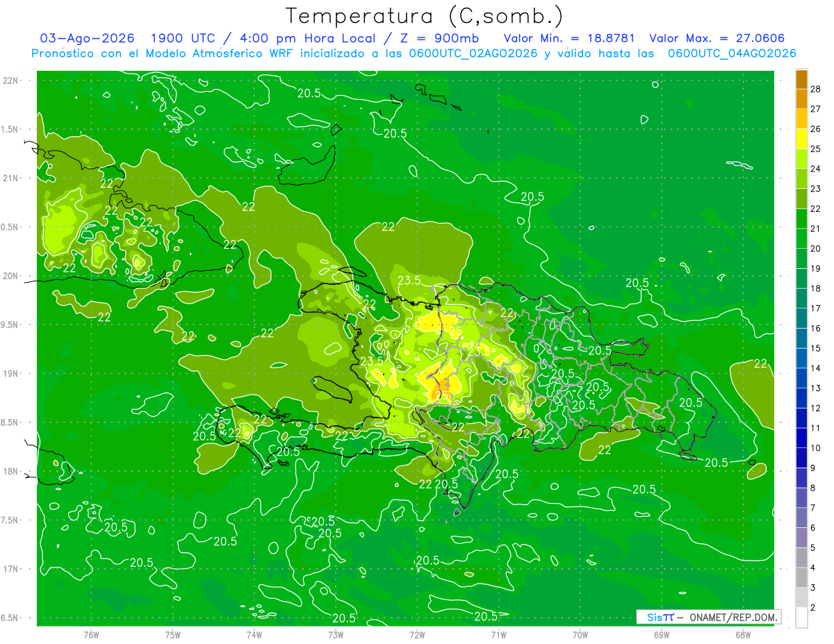Click the '15' value on the color scale

(x=816, y=347)
